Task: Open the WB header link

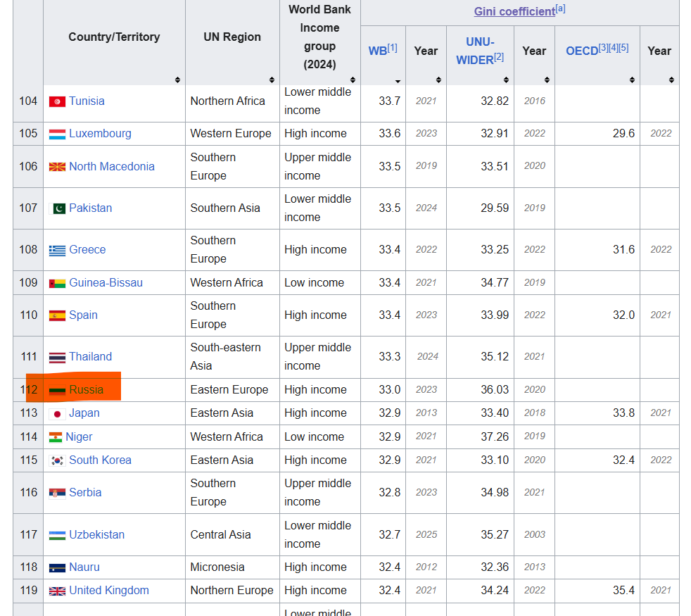Action: [378, 51]
